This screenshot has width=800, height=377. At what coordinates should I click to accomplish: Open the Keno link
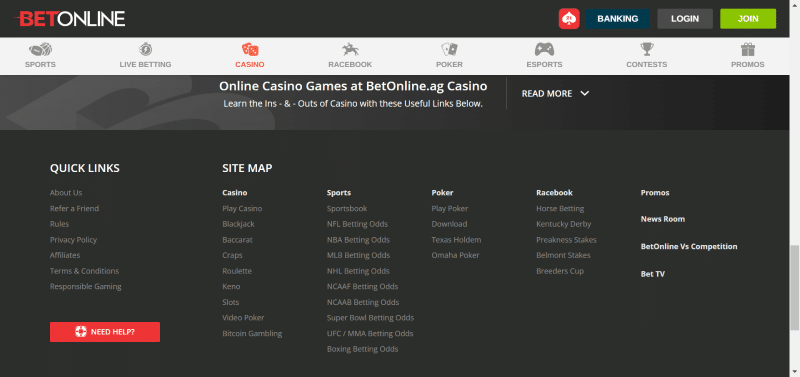[231, 287]
